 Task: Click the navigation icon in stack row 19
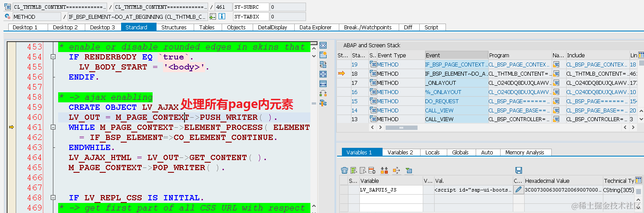(557, 64)
